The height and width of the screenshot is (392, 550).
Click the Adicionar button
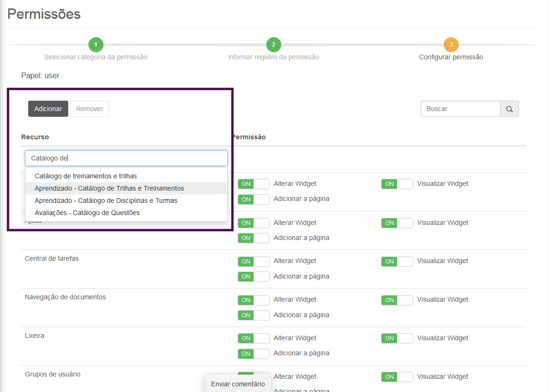click(x=48, y=109)
